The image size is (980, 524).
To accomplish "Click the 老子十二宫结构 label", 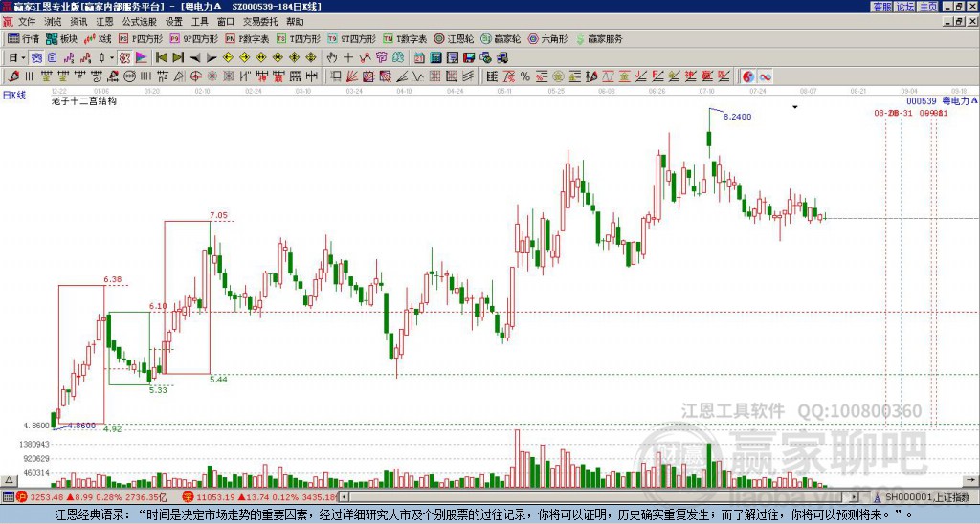I will 84,100.
